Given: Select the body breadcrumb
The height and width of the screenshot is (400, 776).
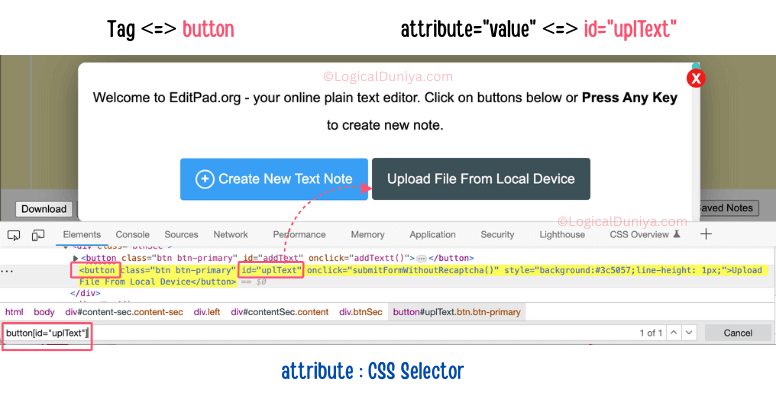Looking at the screenshot, I should (x=44, y=312).
